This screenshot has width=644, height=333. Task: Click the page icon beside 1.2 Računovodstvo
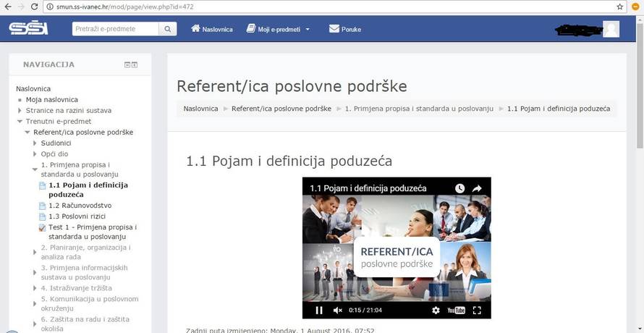click(x=42, y=206)
